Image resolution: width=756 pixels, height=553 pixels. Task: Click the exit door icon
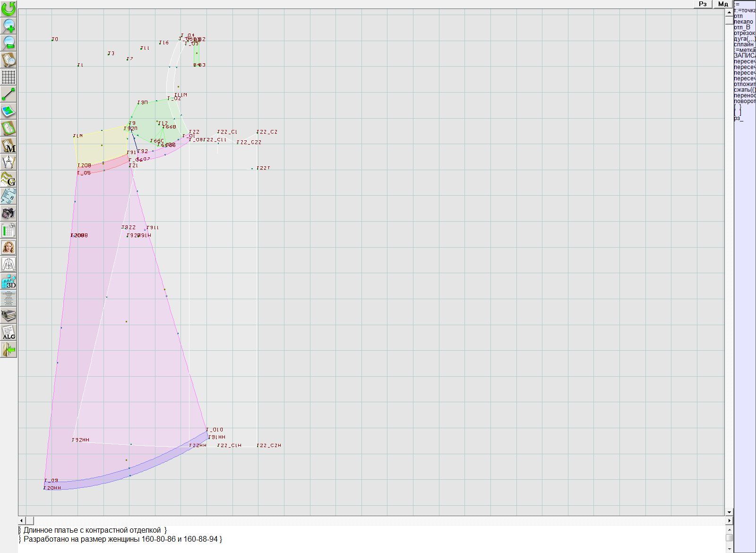click(9, 350)
